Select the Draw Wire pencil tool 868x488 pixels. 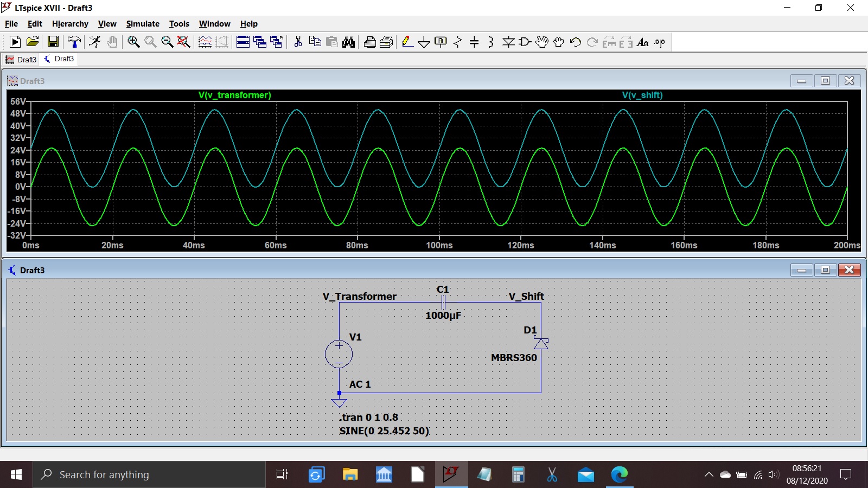tap(407, 42)
